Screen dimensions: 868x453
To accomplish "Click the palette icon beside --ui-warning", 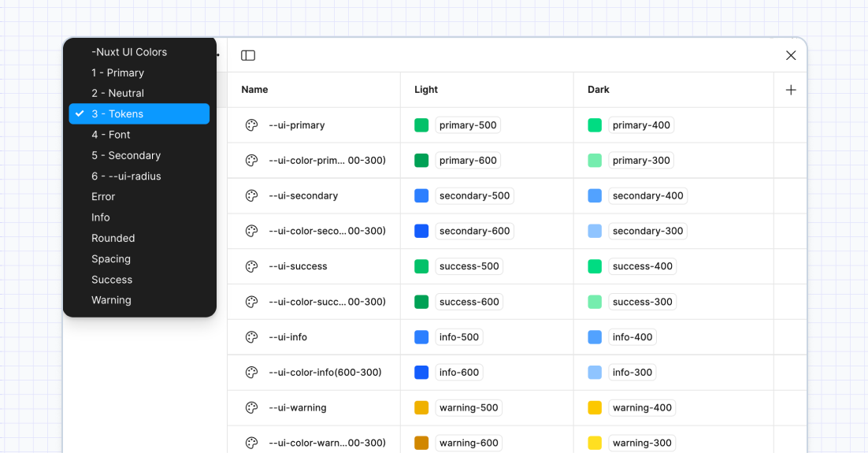I will coord(252,407).
